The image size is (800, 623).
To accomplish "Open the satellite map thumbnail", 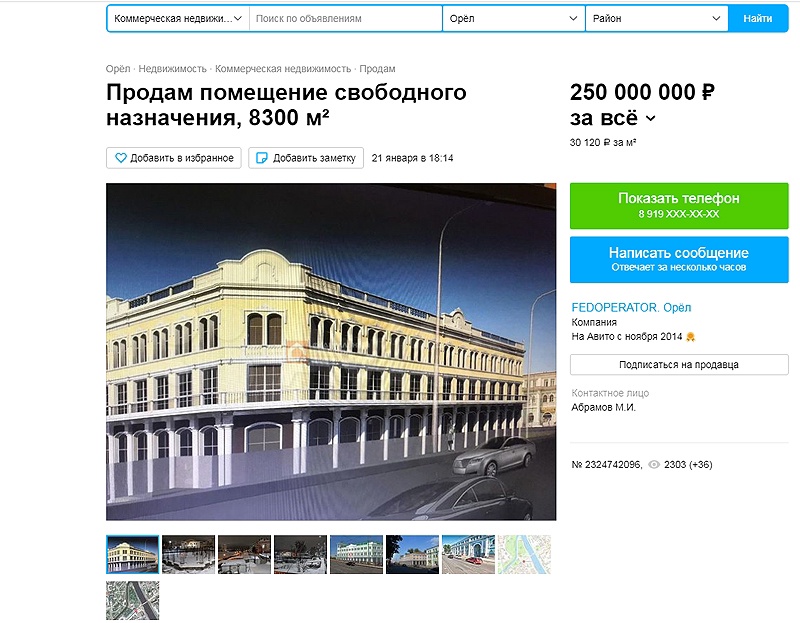I will (133, 601).
